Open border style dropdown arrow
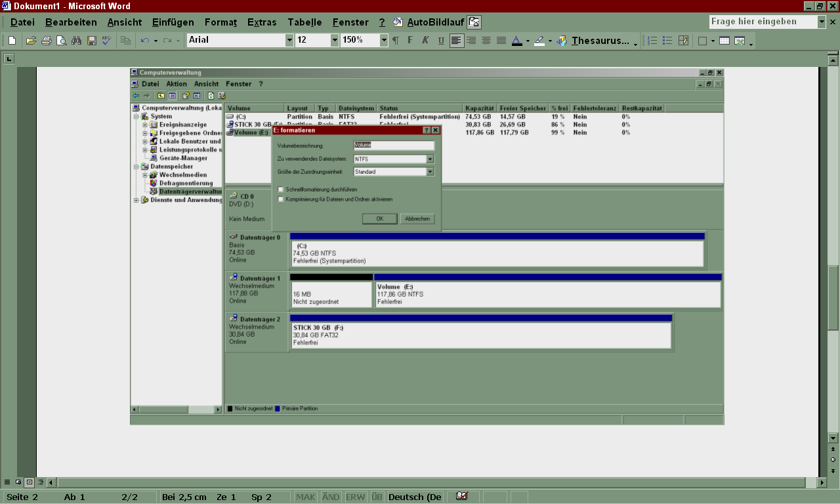Viewport: 840px width, 504px height. point(713,41)
